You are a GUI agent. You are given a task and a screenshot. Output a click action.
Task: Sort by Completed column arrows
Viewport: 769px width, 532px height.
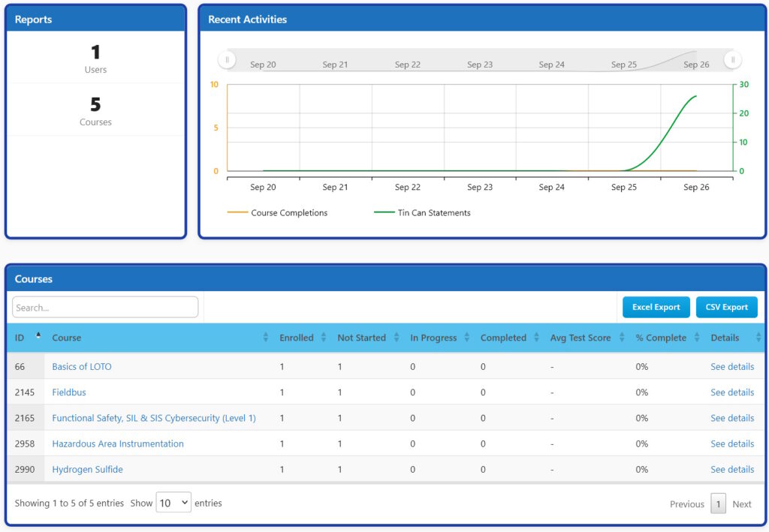point(536,338)
